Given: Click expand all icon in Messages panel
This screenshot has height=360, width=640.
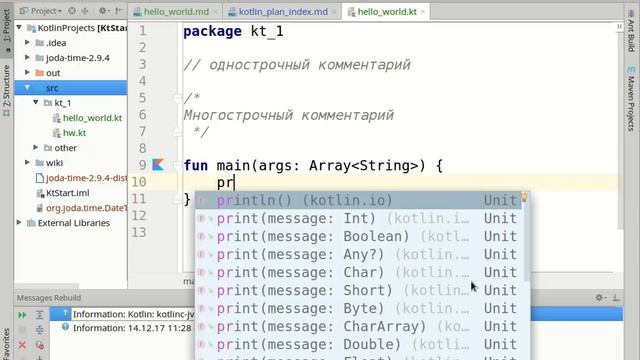Looking at the screenshot, I should 40,315.
